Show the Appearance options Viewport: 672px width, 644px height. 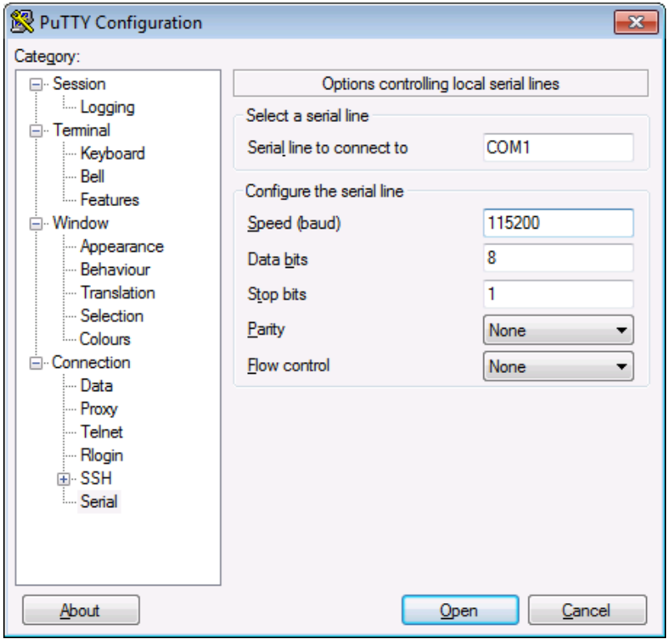point(122,247)
